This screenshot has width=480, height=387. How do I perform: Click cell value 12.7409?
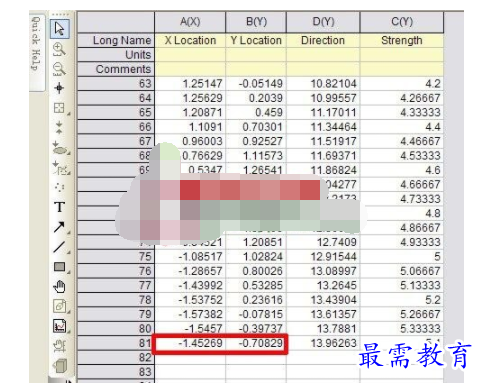337,242
